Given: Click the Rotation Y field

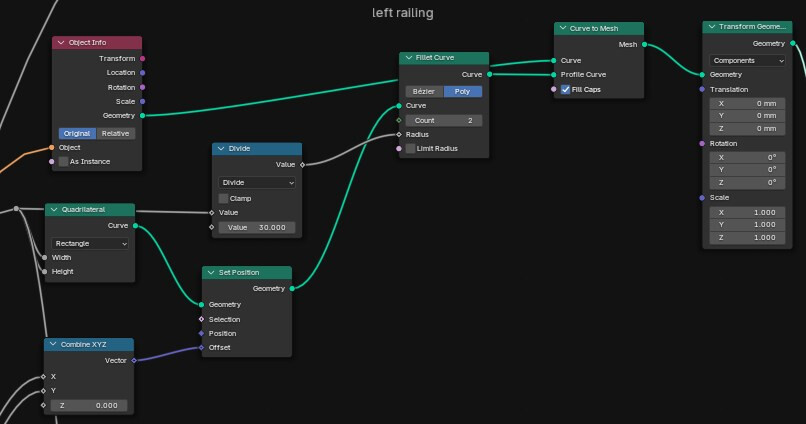Looking at the screenshot, I should pyautogui.click(x=747, y=170).
